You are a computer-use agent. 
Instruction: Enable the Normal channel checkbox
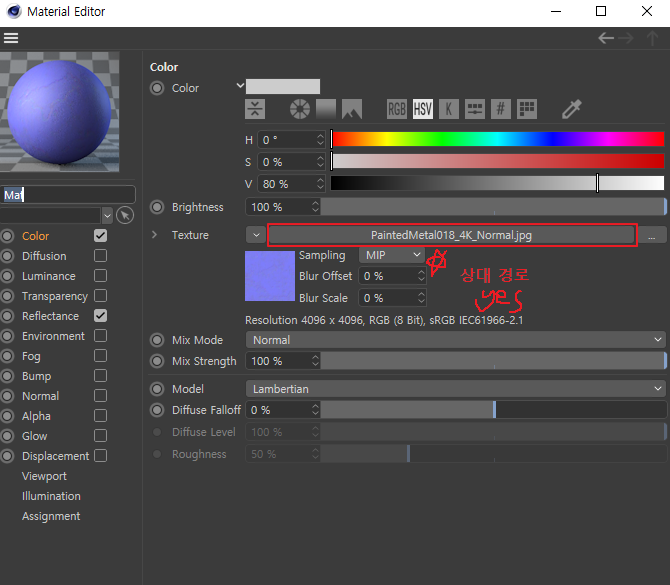click(x=100, y=396)
